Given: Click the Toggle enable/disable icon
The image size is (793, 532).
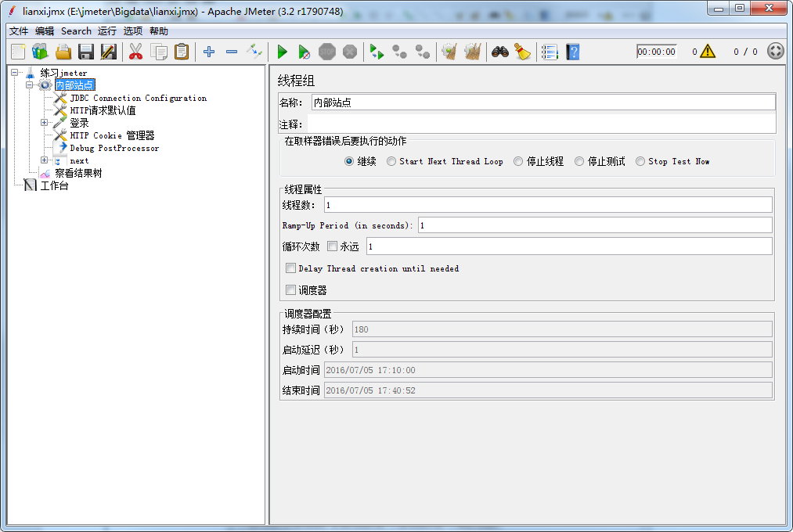Looking at the screenshot, I should (x=254, y=52).
